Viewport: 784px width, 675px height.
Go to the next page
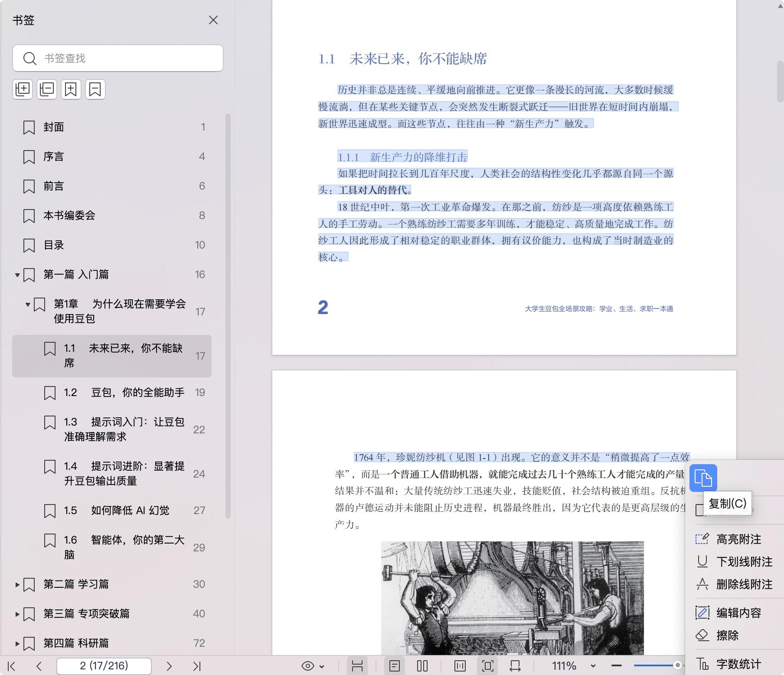169,666
